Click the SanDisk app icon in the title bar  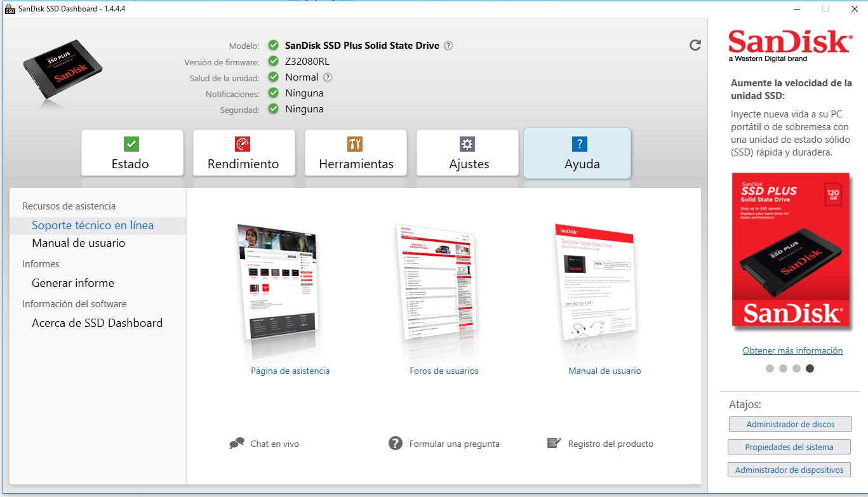tap(10, 9)
